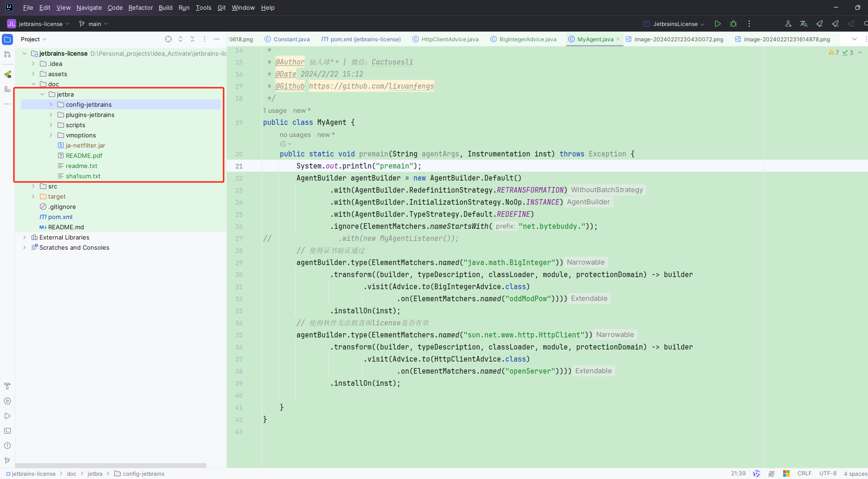This screenshot has height=479, width=868.
Task: Expand the .idea folder
Action: point(33,64)
